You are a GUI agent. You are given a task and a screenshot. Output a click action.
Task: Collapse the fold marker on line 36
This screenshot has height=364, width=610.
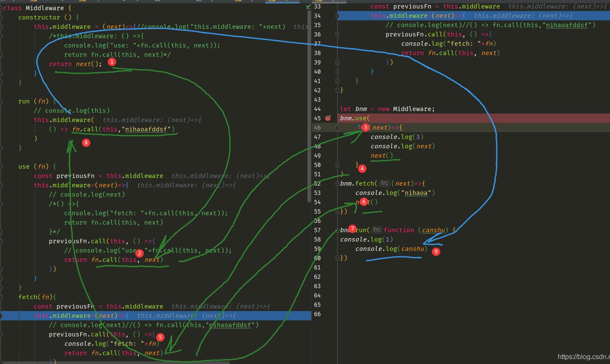pyautogui.click(x=337, y=34)
